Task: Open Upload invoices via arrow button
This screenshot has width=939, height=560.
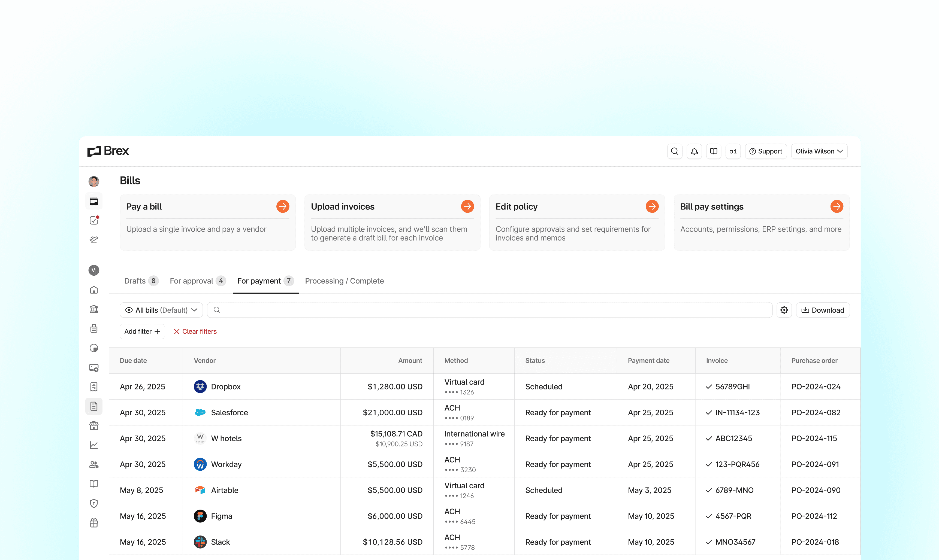Action: click(x=467, y=206)
